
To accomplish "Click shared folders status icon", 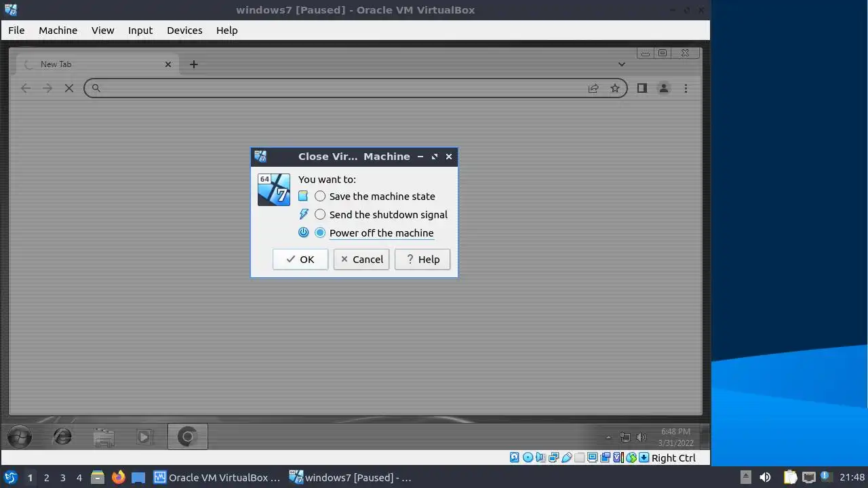I will (x=579, y=457).
